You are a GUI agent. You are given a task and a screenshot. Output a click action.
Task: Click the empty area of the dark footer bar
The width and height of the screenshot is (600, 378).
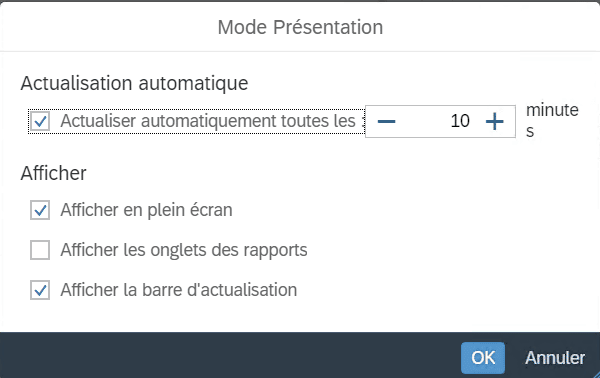230,355
